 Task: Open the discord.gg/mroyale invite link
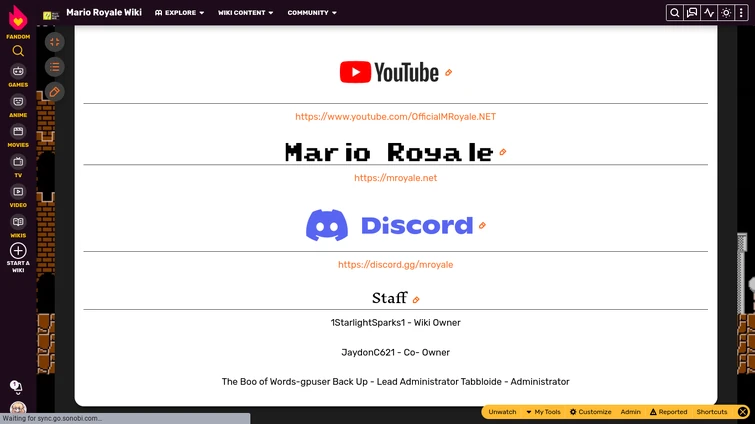pyautogui.click(x=395, y=264)
